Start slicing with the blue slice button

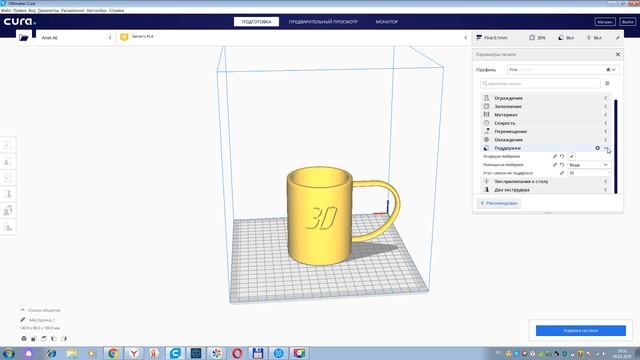point(580,331)
